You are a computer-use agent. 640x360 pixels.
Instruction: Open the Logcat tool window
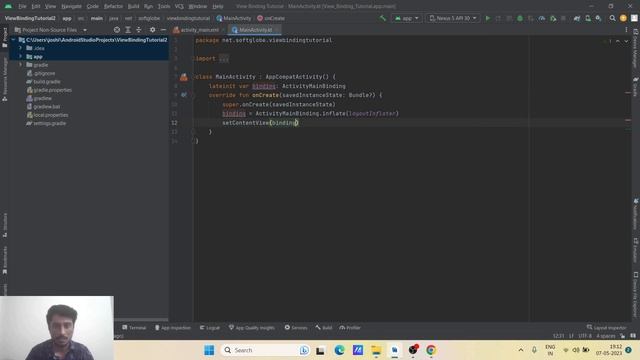click(x=210, y=328)
